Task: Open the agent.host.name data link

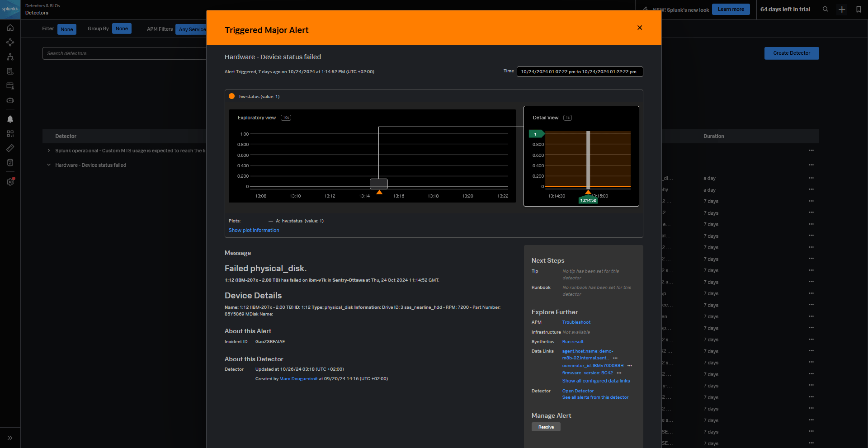Action: [587, 354]
